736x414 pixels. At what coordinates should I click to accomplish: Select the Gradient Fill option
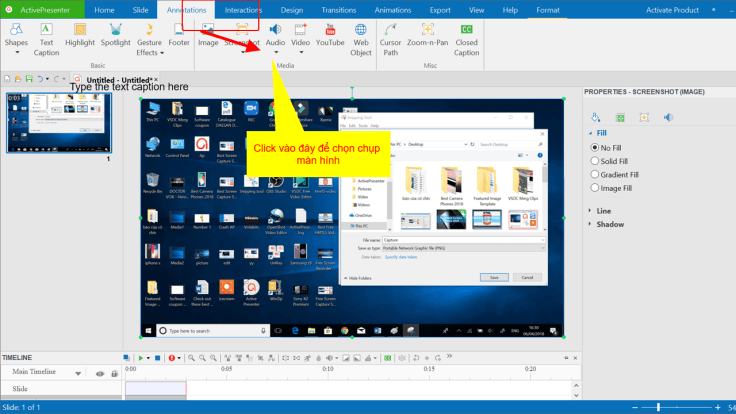[x=615, y=175]
